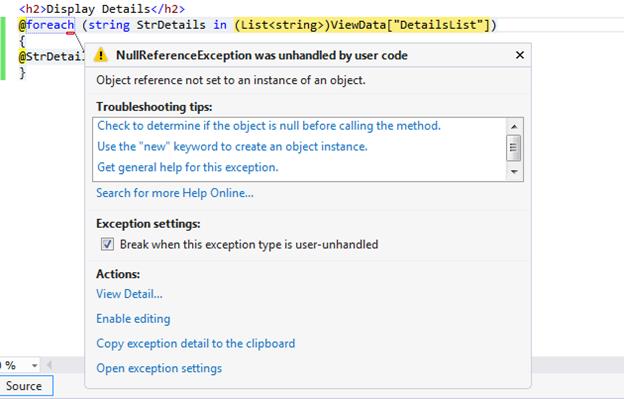The width and height of the screenshot is (624, 399).
Task: Click the troubleshooting tips scroll up arrow
Action: pyautogui.click(x=514, y=127)
